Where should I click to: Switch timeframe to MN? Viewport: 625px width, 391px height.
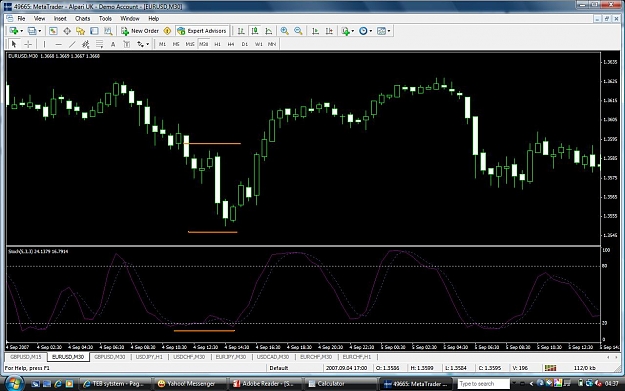click(x=272, y=44)
